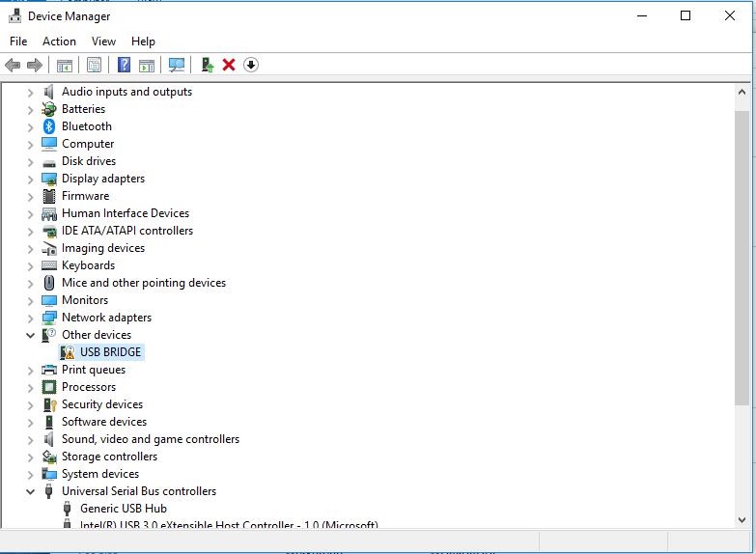Click the Bluetooth category icon

tap(49, 126)
